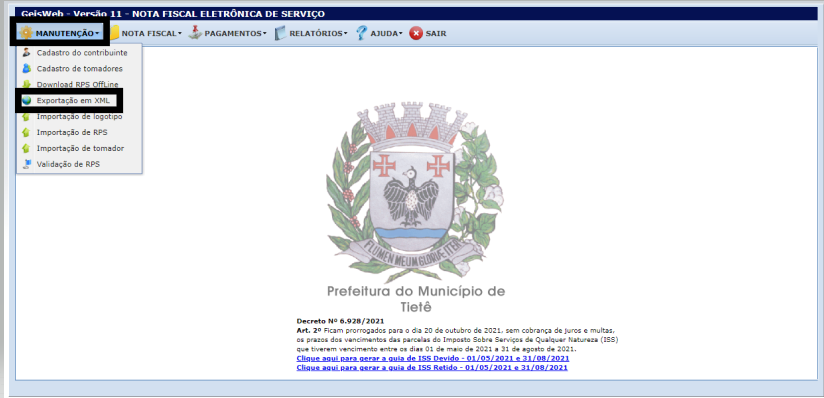
Task: Expand the RELATÓRIOS dropdown arrow
Action: tap(346, 34)
